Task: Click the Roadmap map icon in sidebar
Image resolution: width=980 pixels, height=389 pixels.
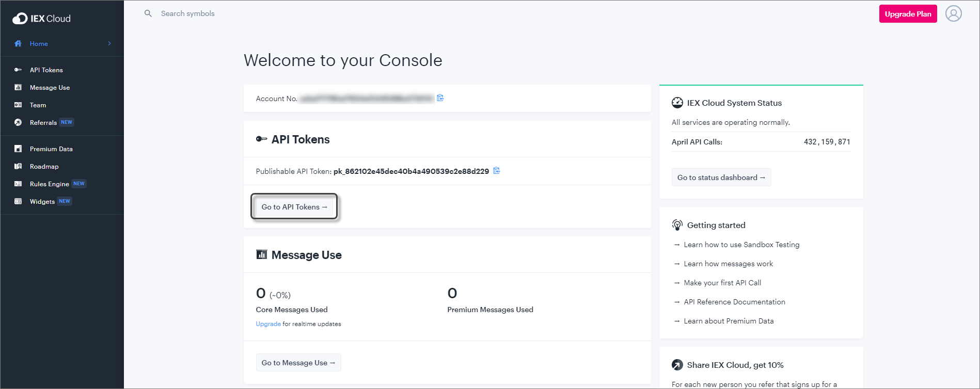Action: click(18, 166)
